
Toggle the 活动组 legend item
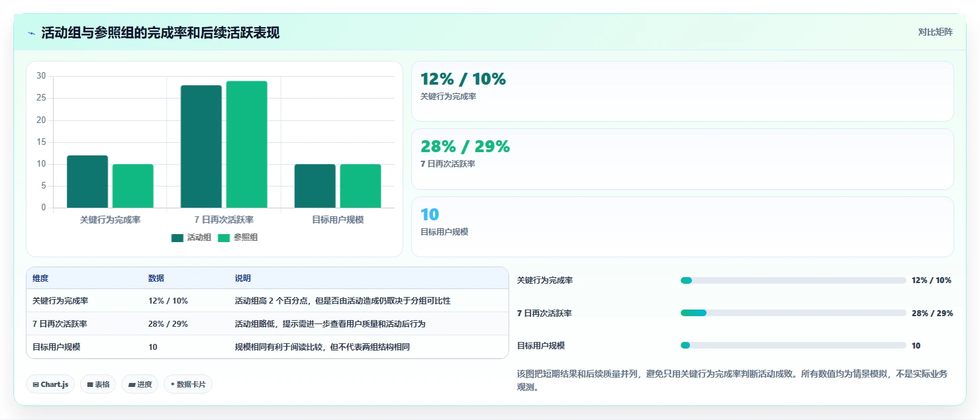click(x=191, y=237)
